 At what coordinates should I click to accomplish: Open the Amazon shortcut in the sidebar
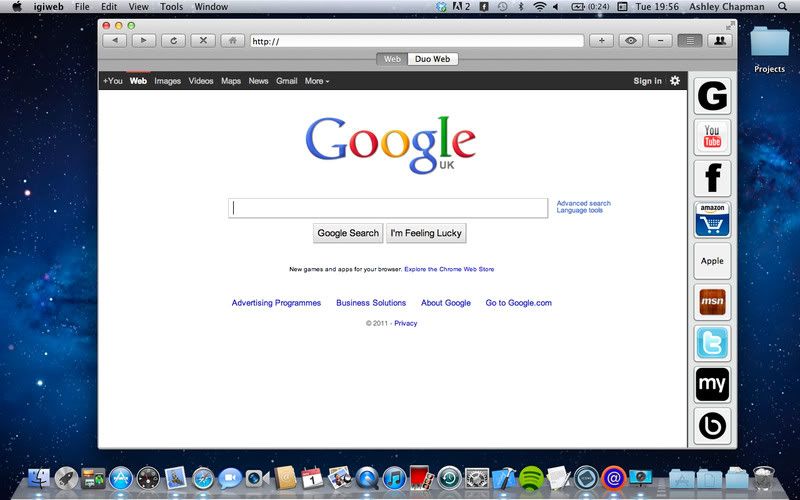click(x=712, y=219)
